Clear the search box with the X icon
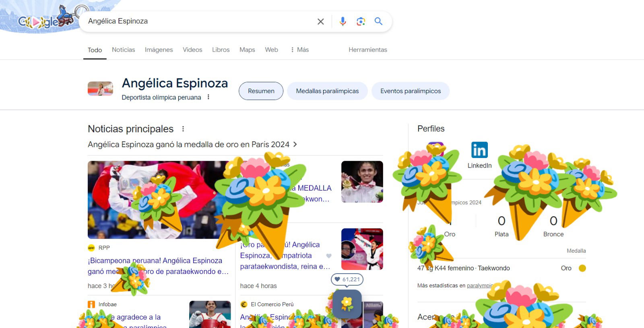The width and height of the screenshot is (644, 328). [320, 21]
